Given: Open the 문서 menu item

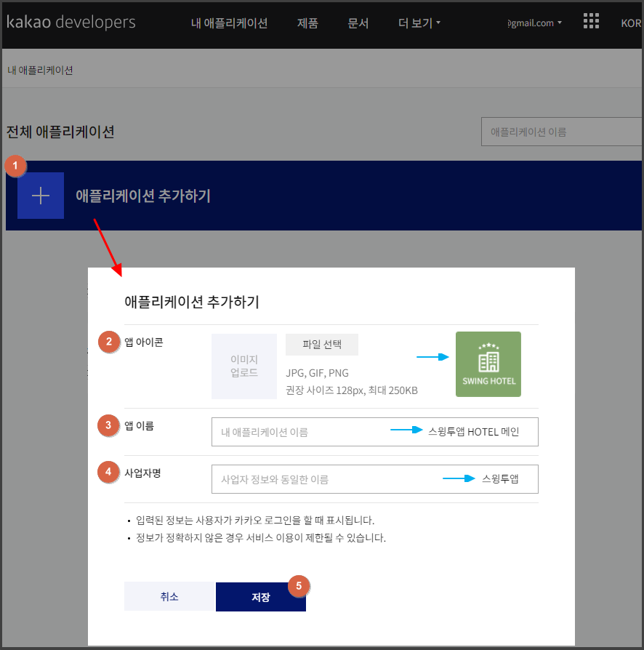Looking at the screenshot, I should pyautogui.click(x=358, y=23).
